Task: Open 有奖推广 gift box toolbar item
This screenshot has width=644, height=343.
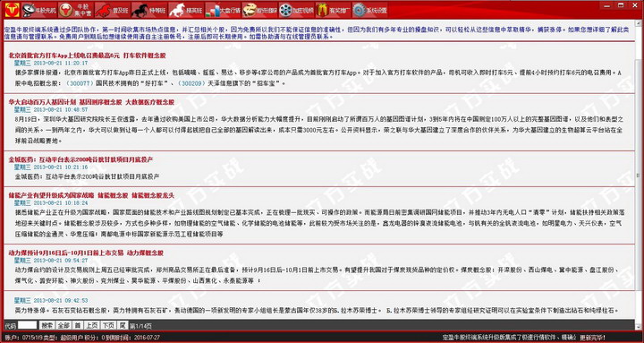Action: 334,10
